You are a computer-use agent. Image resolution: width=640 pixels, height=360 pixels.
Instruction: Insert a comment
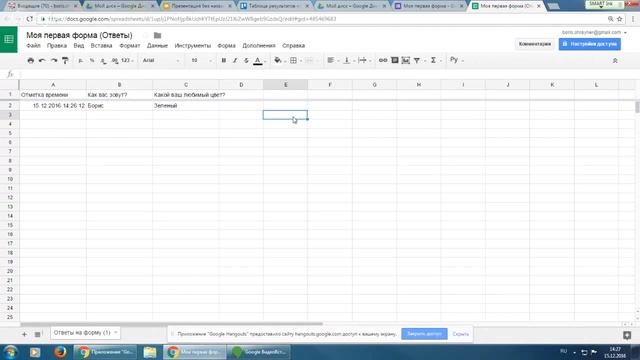click(394, 60)
